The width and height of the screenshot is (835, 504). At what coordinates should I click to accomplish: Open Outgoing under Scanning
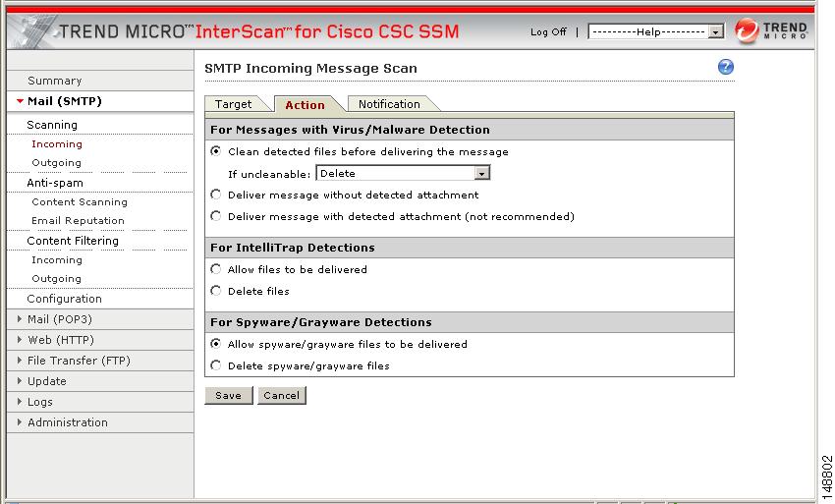[x=56, y=162]
